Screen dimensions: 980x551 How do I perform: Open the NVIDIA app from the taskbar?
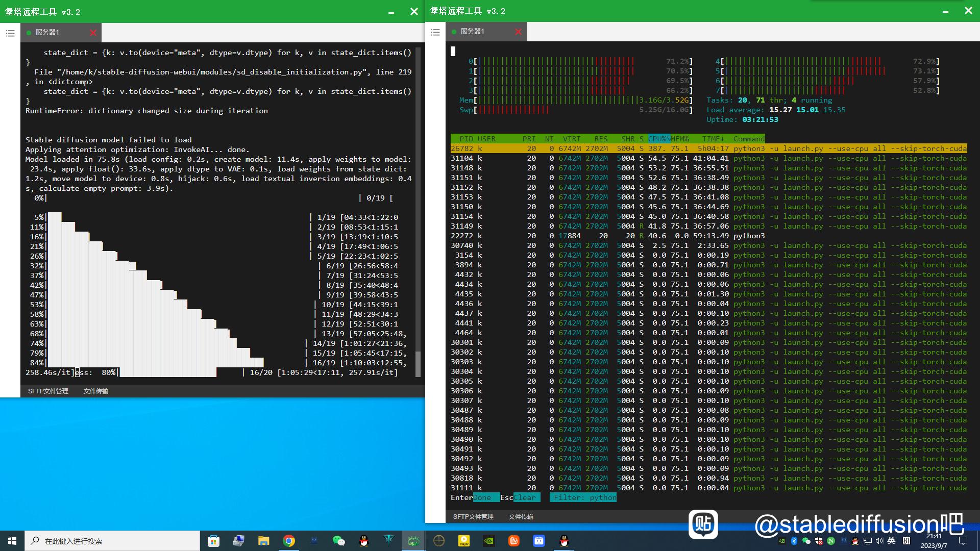point(489,541)
